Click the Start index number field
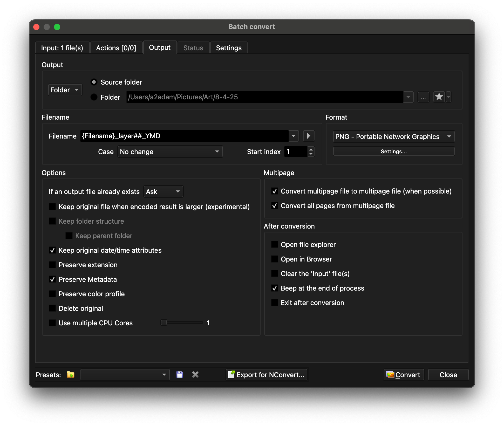The width and height of the screenshot is (504, 426). coord(296,152)
